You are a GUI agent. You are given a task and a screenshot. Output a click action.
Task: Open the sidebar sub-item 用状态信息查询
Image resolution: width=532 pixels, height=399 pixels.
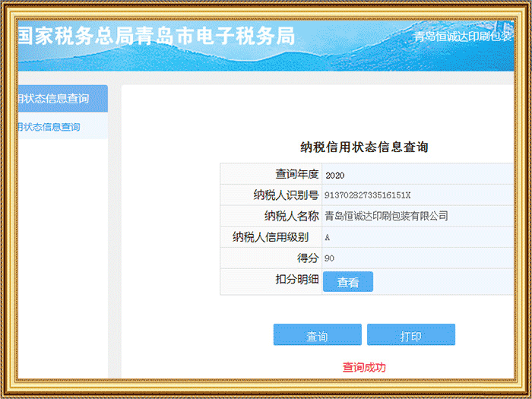(x=49, y=127)
